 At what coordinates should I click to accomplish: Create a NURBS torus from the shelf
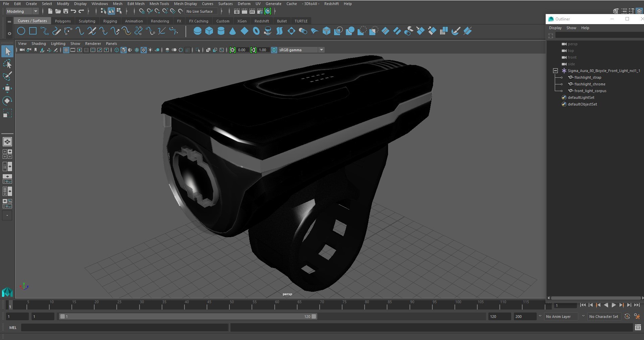point(256,31)
